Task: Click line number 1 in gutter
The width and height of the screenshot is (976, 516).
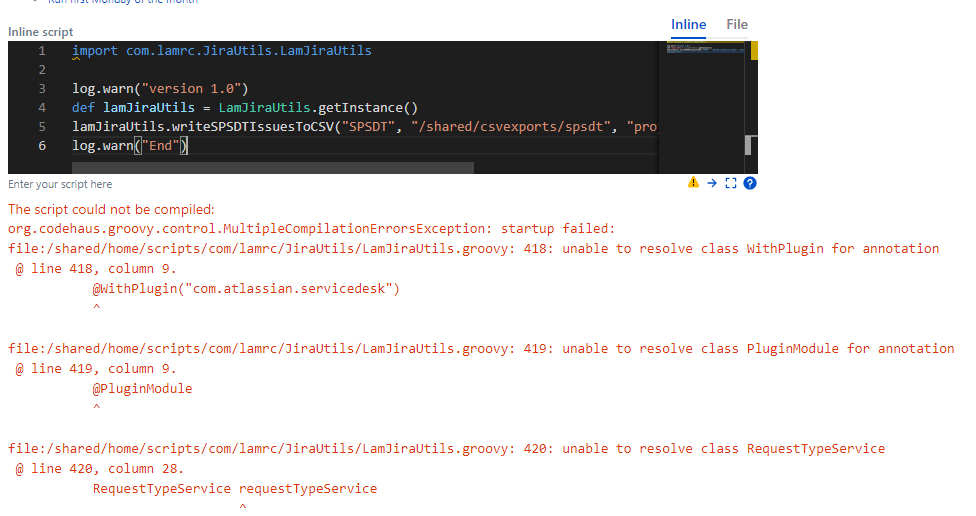Action: 41,51
